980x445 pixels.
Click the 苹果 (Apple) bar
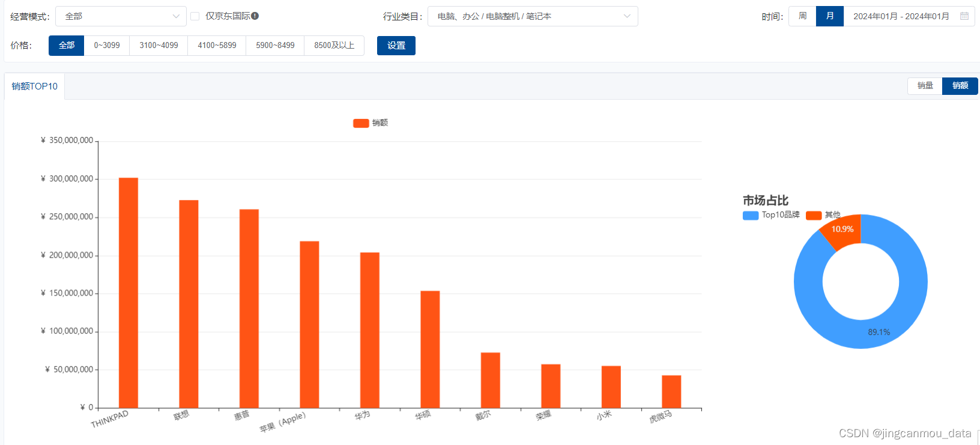point(309,325)
